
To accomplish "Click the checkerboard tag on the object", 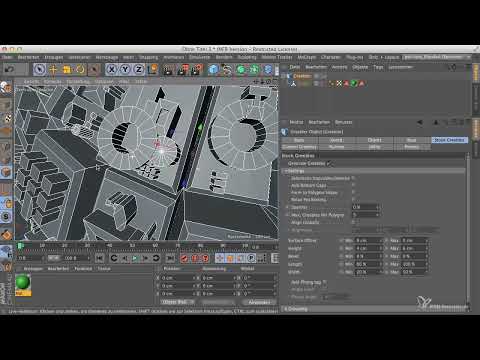I will tap(339, 84).
